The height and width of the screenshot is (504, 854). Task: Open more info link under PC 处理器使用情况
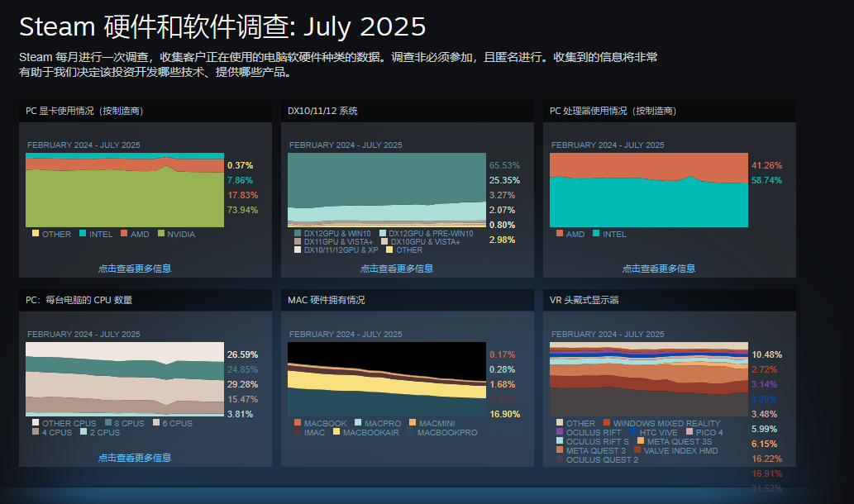tap(658, 269)
